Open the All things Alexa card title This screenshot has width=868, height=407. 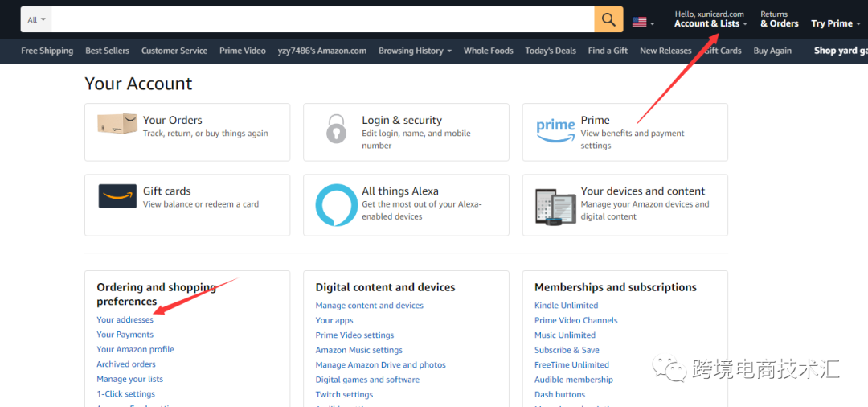(400, 191)
